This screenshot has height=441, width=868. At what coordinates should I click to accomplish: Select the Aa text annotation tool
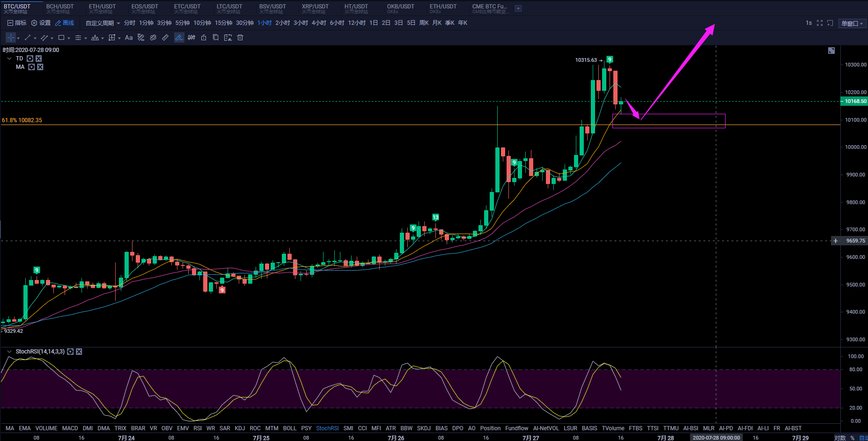(x=129, y=38)
